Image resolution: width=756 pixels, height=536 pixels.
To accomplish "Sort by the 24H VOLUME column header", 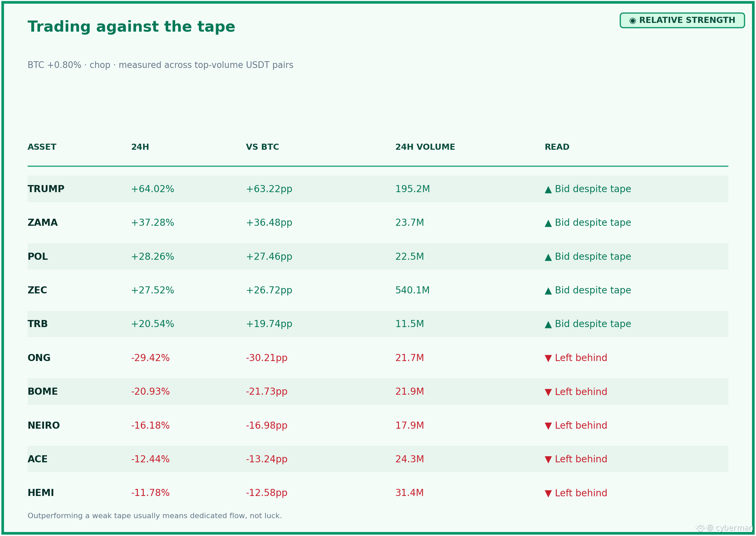I will tap(425, 147).
